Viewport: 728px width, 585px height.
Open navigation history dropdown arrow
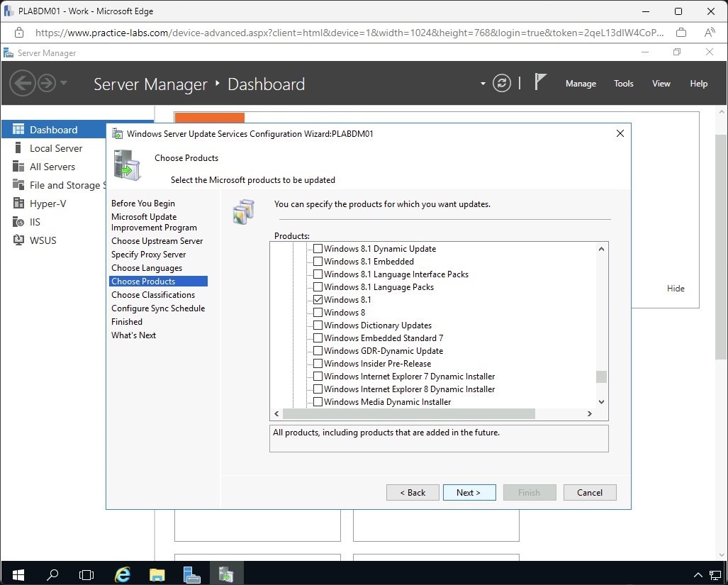point(64,83)
